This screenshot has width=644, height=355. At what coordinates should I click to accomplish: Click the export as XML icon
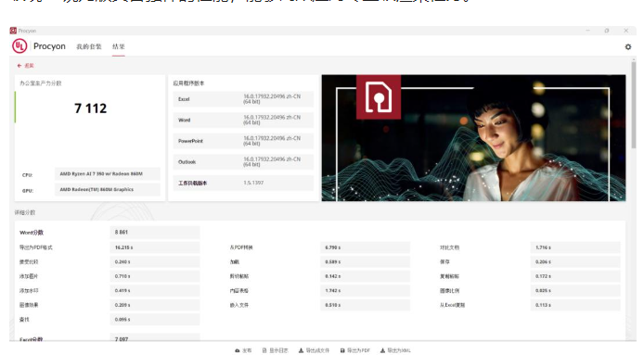click(x=382, y=350)
